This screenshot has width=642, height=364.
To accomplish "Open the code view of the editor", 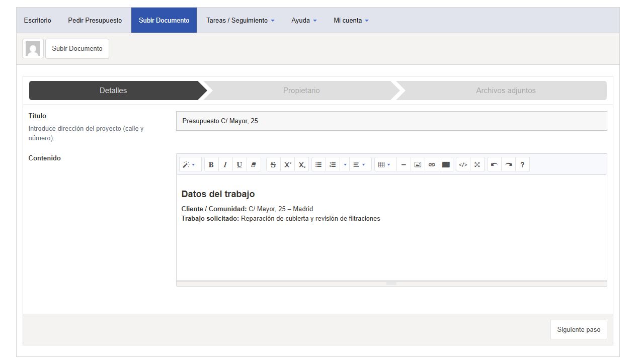I will click(463, 164).
